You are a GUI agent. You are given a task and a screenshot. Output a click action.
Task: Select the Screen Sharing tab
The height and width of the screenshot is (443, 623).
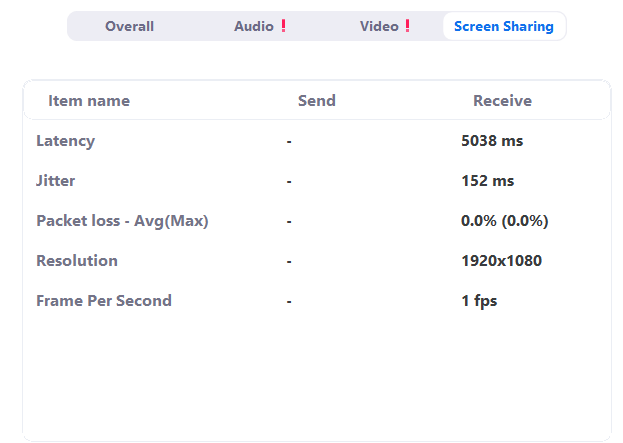pyautogui.click(x=504, y=26)
